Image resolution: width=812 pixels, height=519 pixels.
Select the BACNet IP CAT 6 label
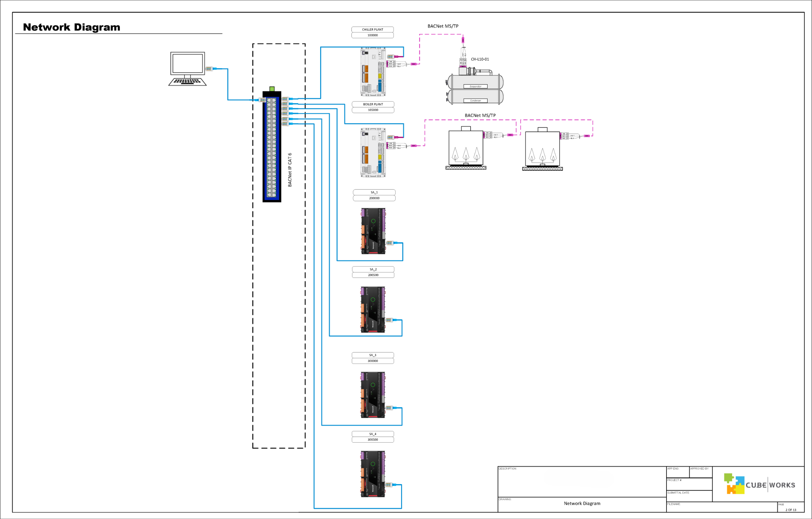(x=290, y=170)
